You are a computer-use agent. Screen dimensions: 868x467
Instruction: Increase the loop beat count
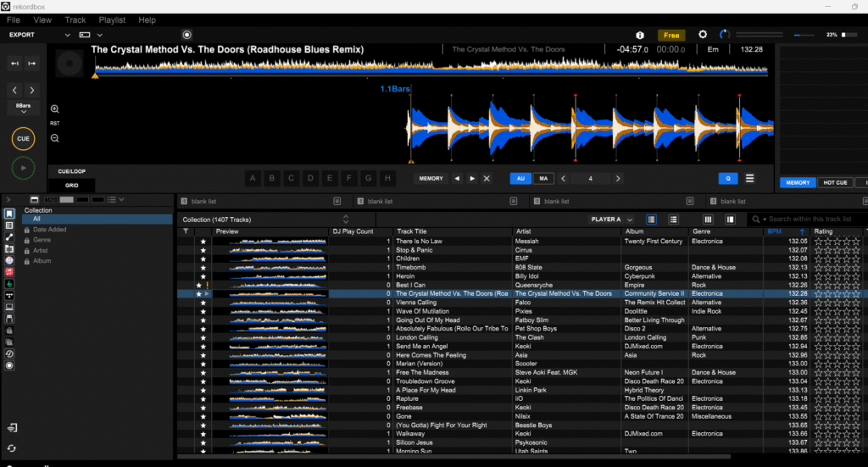click(x=618, y=179)
